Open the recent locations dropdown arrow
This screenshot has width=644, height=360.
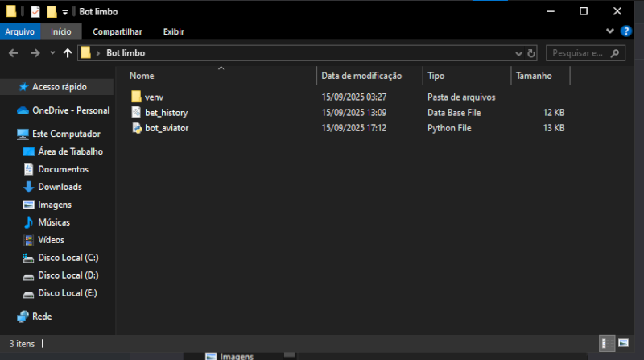click(52, 53)
